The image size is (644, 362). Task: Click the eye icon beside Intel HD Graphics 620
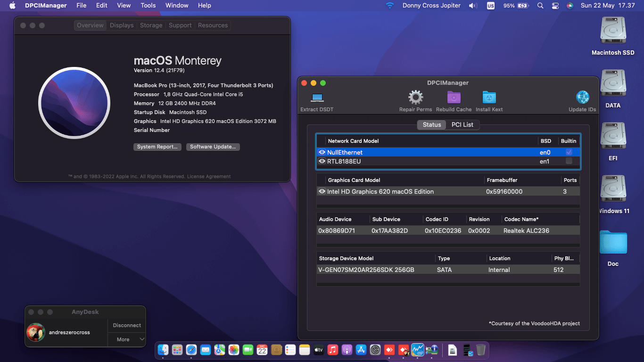tap(322, 191)
